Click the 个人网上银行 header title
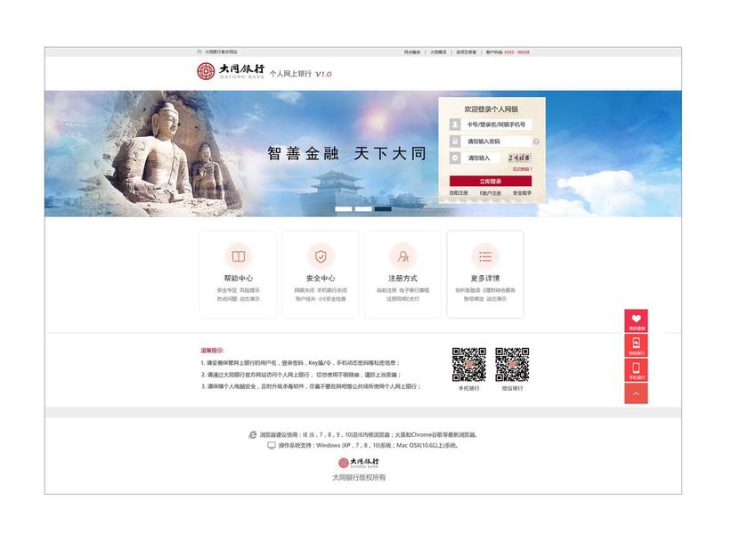 click(x=290, y=74)
